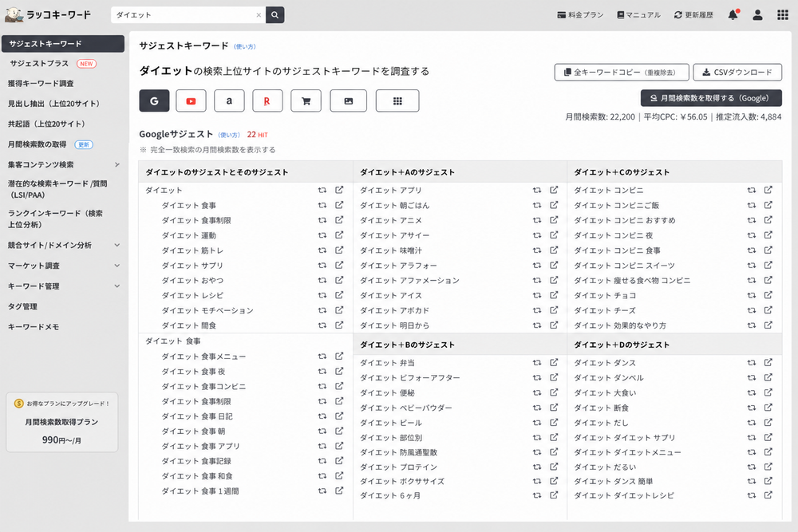
Task: Open 見出し抽出（上位20サイト） in sidebar
Action: (x=53, y=104)
